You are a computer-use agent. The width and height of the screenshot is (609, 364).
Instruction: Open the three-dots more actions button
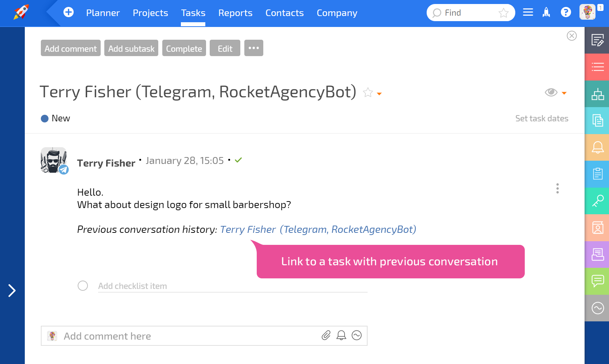(254, 48)
